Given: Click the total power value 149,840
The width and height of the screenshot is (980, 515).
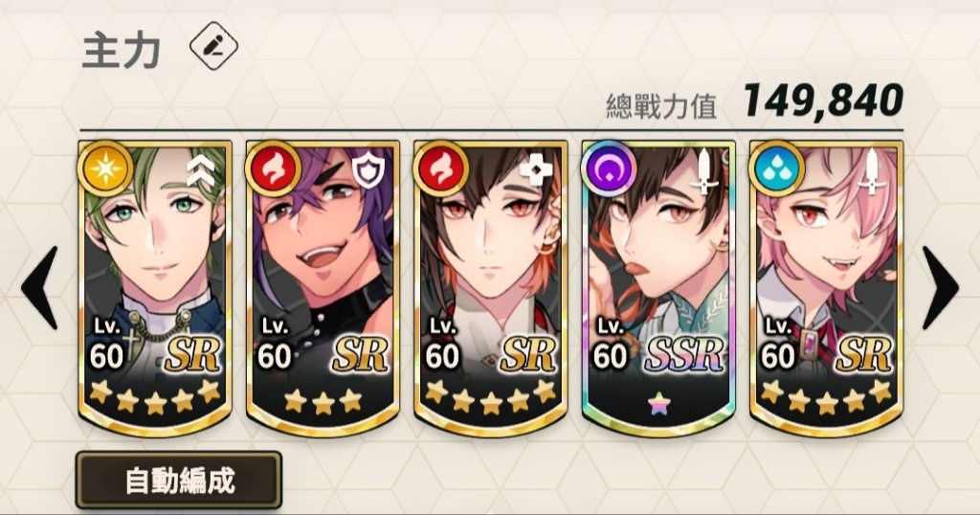Looking at the screenshot, I should point(822,100).
